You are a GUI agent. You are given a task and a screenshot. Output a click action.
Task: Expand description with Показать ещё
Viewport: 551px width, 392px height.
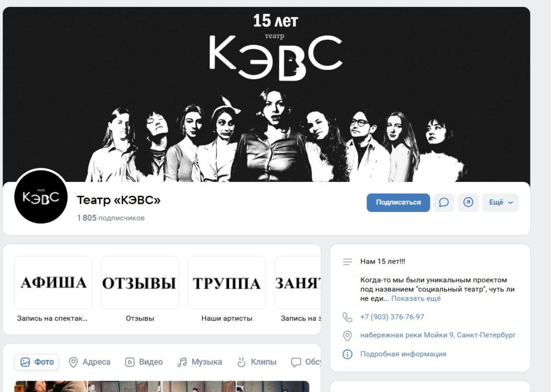(416, 298)
